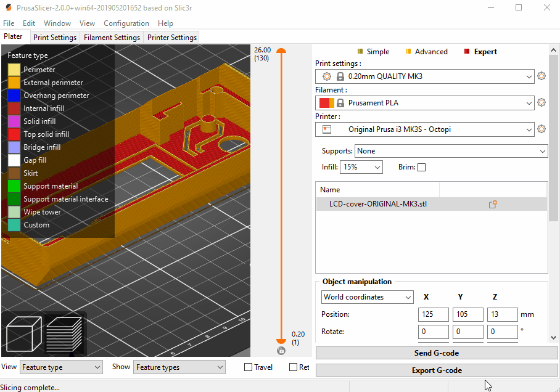The width and height of the screenshot is (560, 392).
Task: Enable the Brim checkbox
Action: point(422,167)
